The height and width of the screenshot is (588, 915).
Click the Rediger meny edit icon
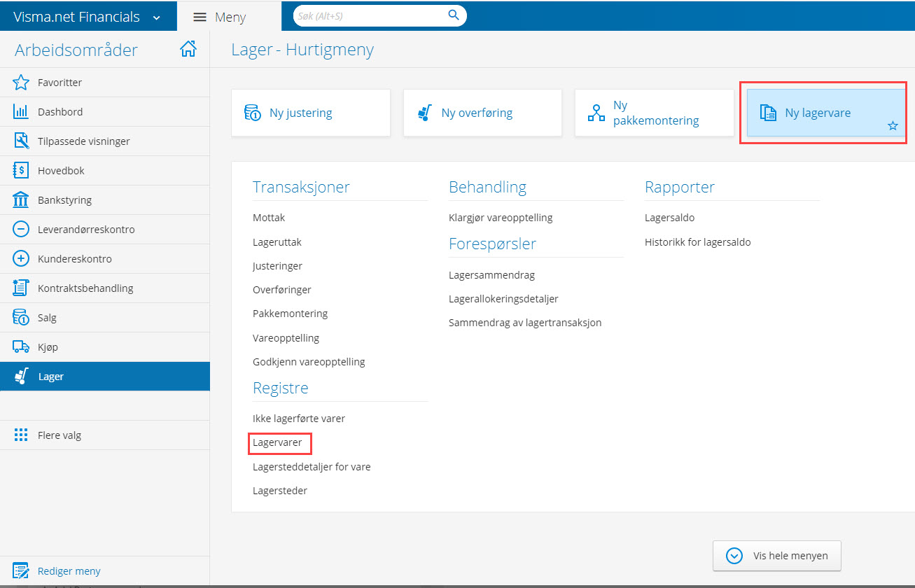pos(21,571)
